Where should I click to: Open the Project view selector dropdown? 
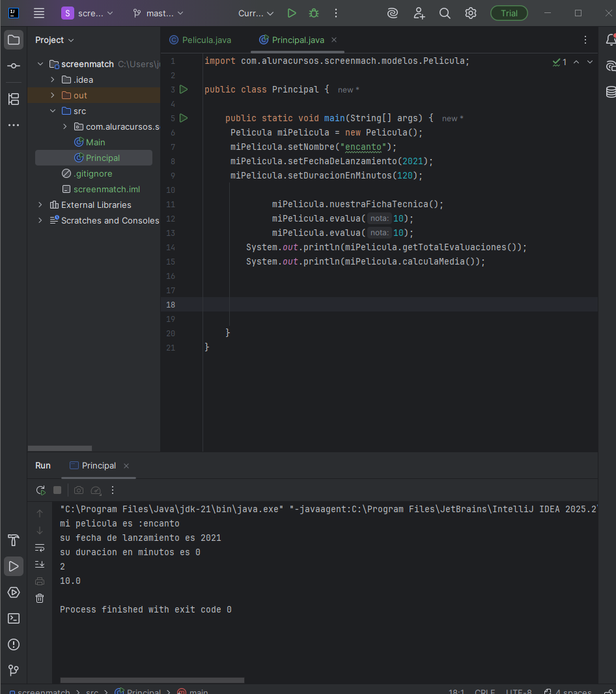pyautogui.click(x=55, y=40)
